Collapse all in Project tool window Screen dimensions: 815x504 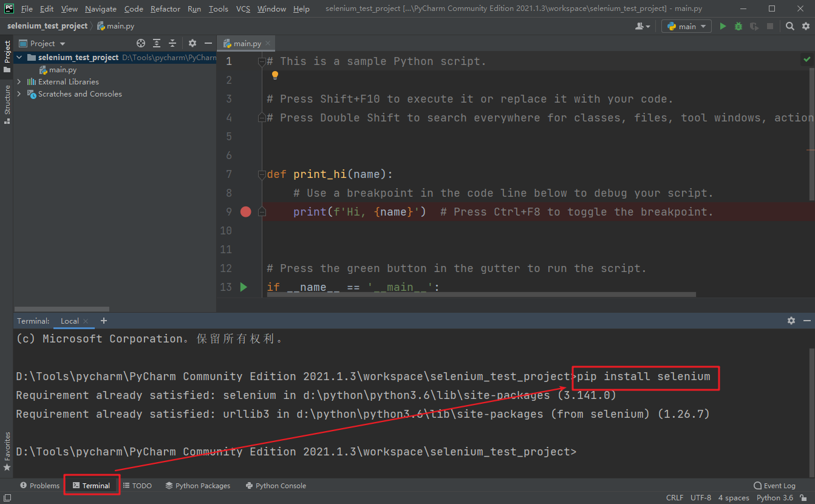tap(172, 43)
